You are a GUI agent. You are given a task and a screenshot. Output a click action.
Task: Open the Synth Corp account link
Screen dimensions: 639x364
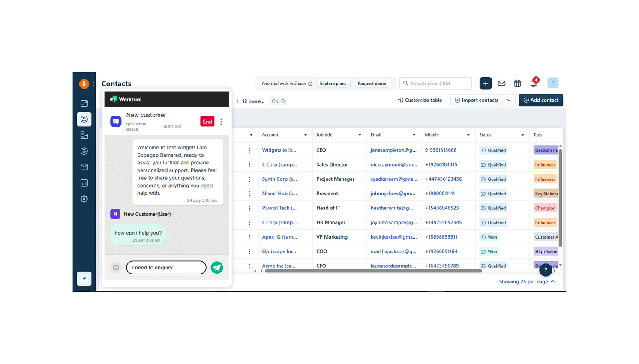[x=279, y=179]
